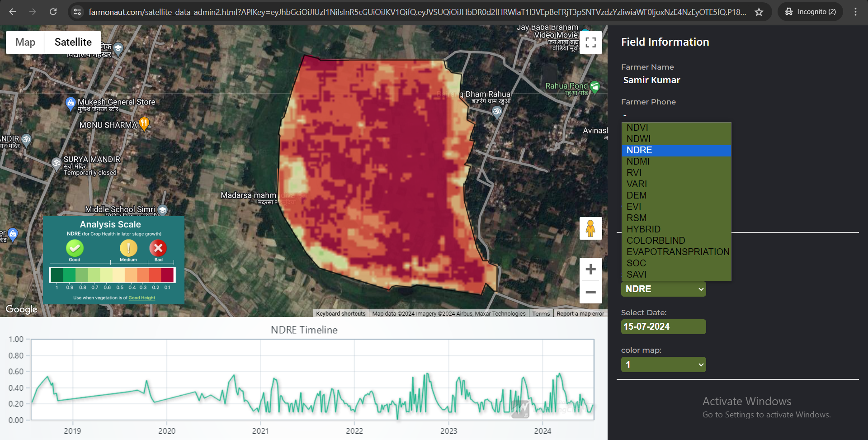The image size is (868, 440).
Task: Choose NDMI from the index list
Action: [x=676, y=161]
